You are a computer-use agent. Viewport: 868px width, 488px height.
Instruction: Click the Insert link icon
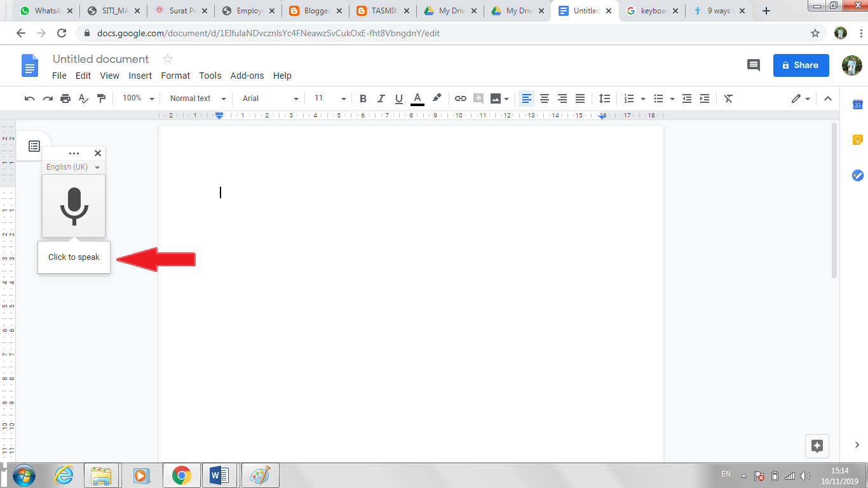[460, 98]
